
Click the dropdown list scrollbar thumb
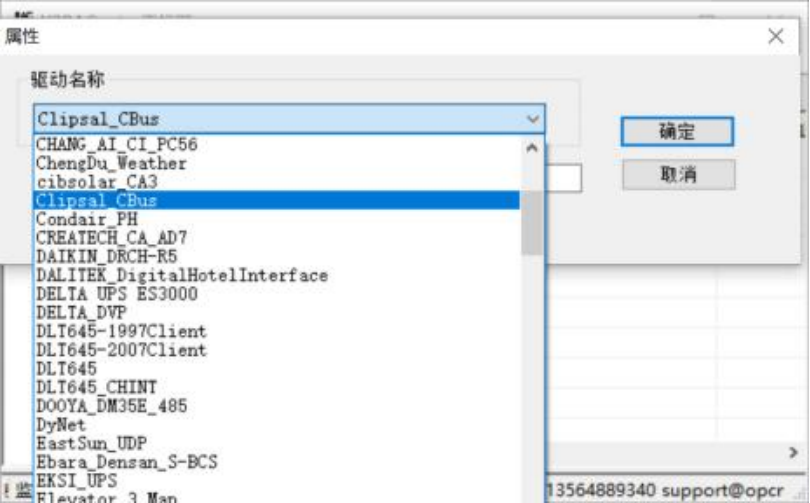[x=532, y=223]
